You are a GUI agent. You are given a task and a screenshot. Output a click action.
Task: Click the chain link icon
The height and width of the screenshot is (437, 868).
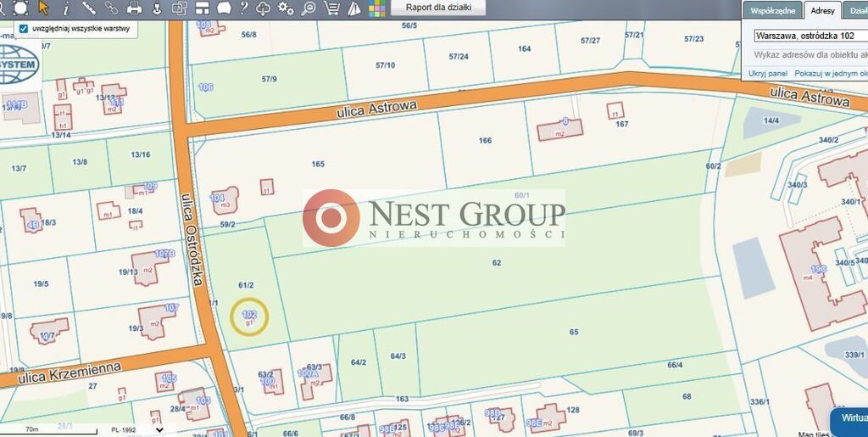click(111, 8)
